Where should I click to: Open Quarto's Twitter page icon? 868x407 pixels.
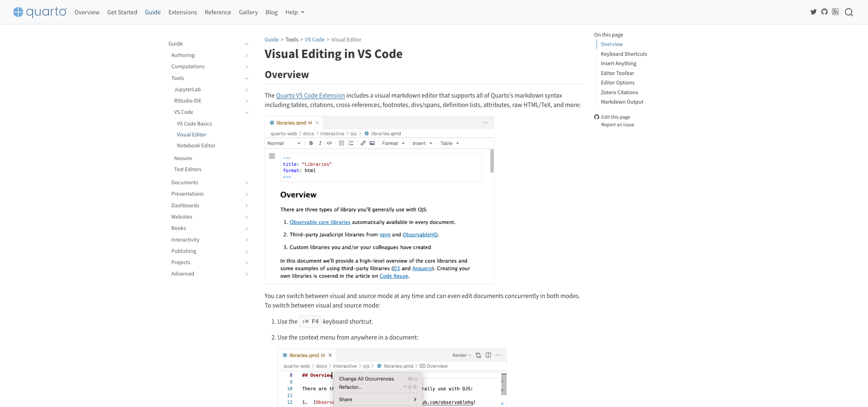click(x=813, y=12)
